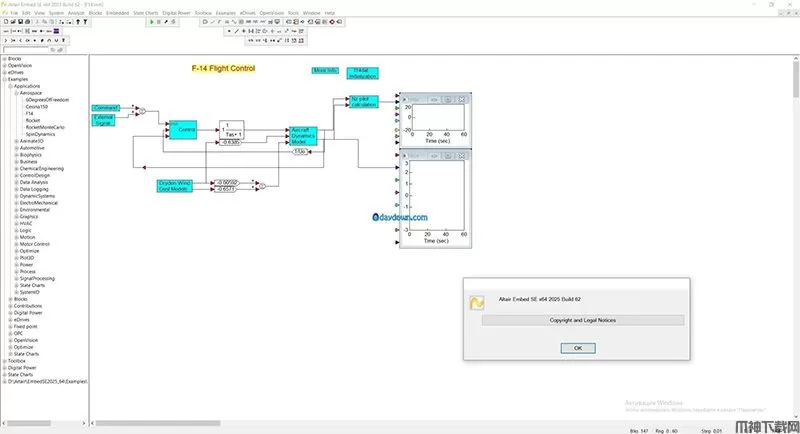This screenshot has height=434, width=800.
Task: Select the Command input block
Action: 105,107
